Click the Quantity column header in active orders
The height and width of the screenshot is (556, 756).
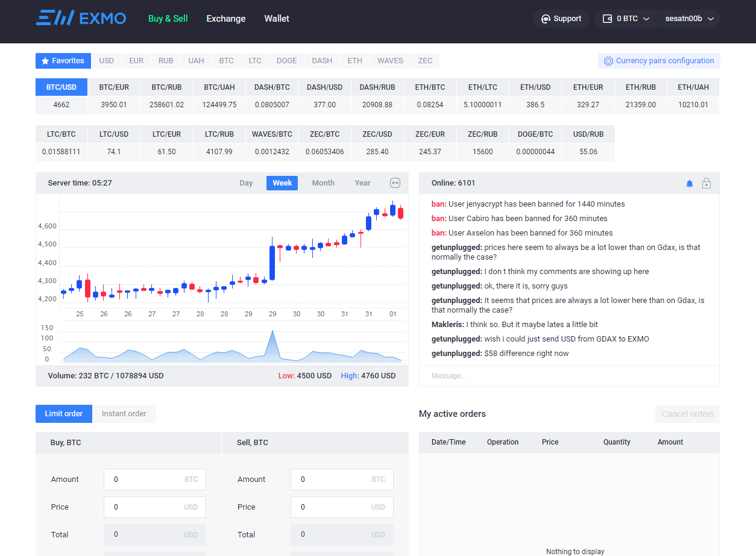coord(617,442)
